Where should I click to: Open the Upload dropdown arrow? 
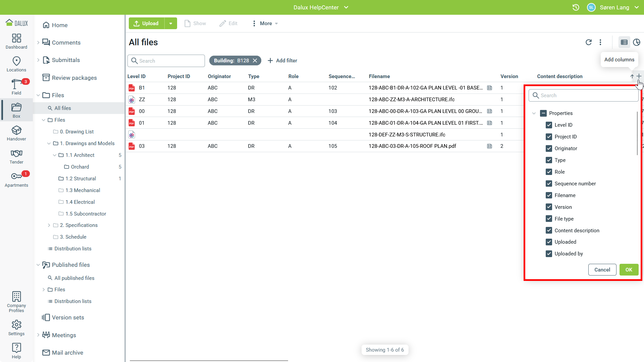[171, 23]
